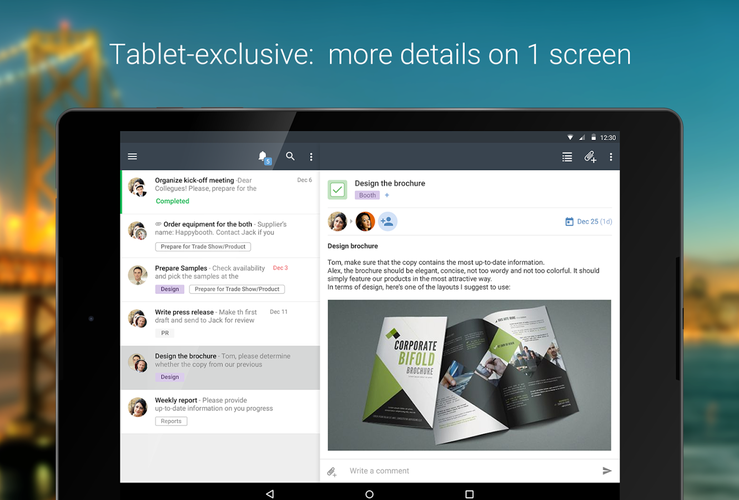Select Completed status label
The image size is (739, 500).
tap(172, 201)
